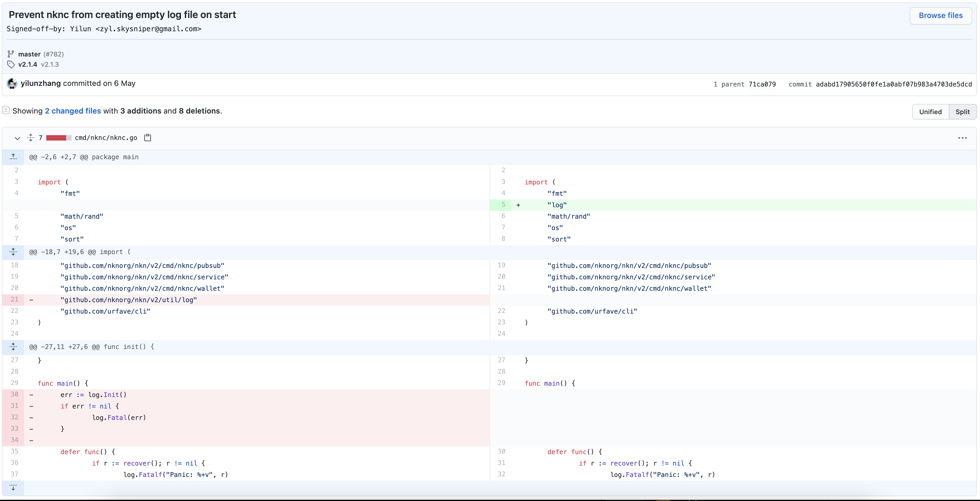Screen dimensions: 980x501
Task: Open the v2.1.4 tag link
Action: pyautogui.click(x=27, y=64)
